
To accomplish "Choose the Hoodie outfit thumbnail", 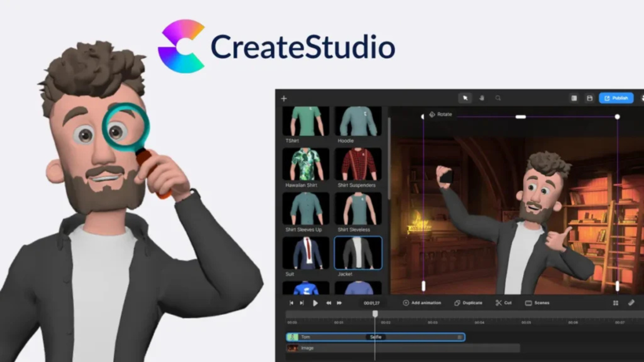I will tap(358, 121).
